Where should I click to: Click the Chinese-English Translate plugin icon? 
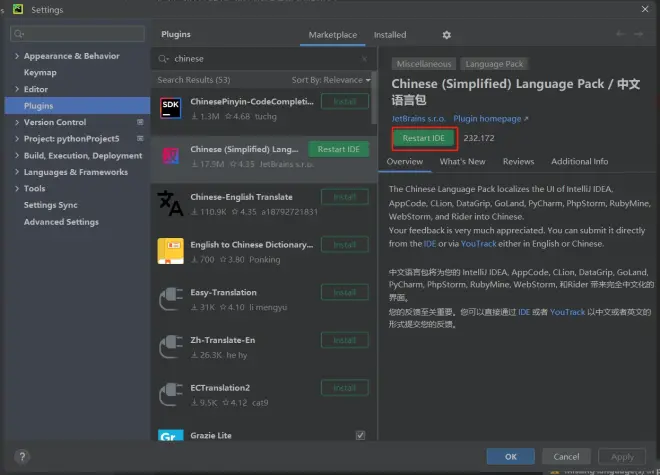tap(170, 203)
